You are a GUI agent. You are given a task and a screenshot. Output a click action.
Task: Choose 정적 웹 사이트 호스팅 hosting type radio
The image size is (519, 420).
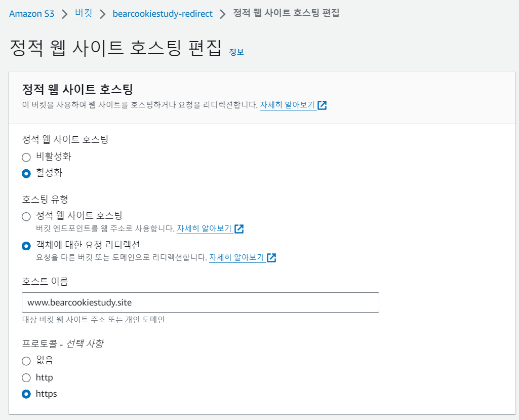point(26,216)
